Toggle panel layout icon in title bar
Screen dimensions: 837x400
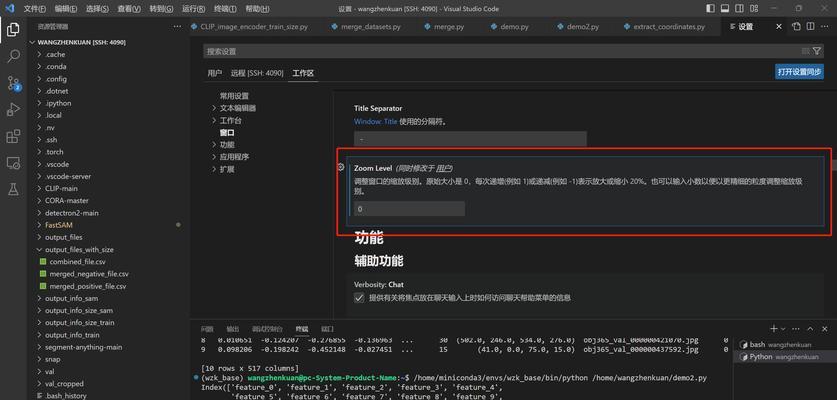724,9
